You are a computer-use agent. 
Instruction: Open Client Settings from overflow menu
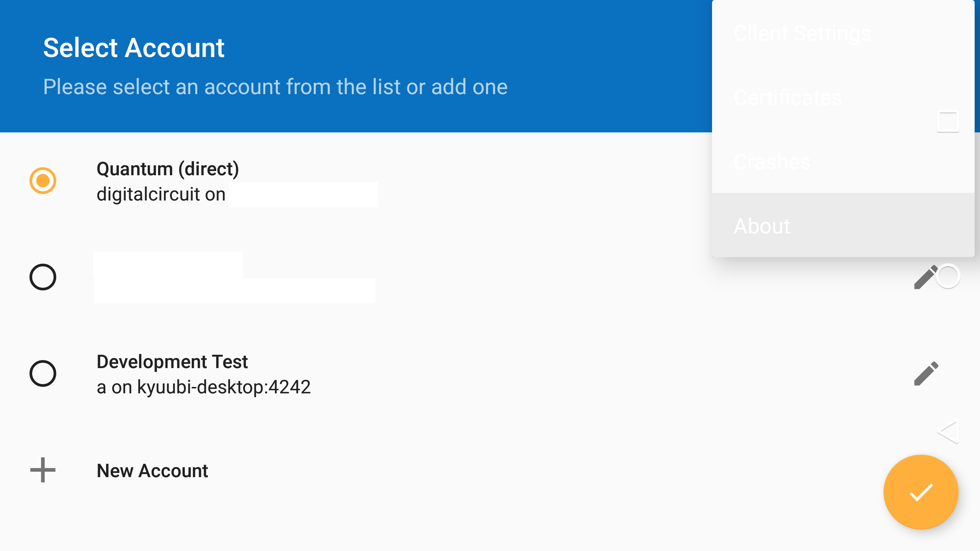802,34
